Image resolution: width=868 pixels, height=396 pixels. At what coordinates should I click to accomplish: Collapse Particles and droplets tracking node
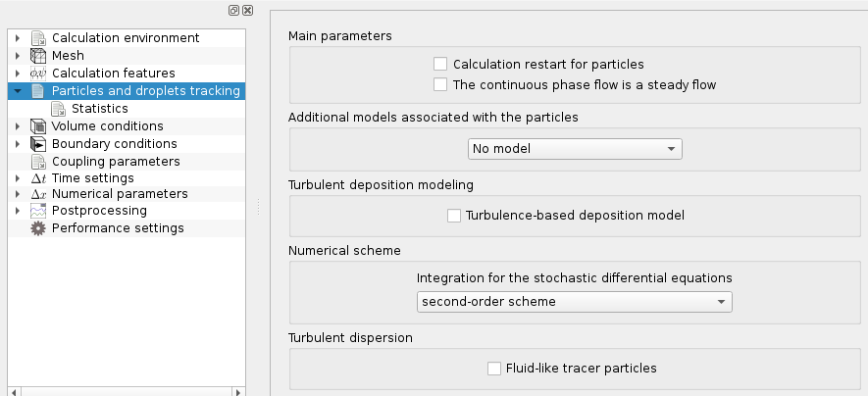pyautogui.click(x=18, y=91)
